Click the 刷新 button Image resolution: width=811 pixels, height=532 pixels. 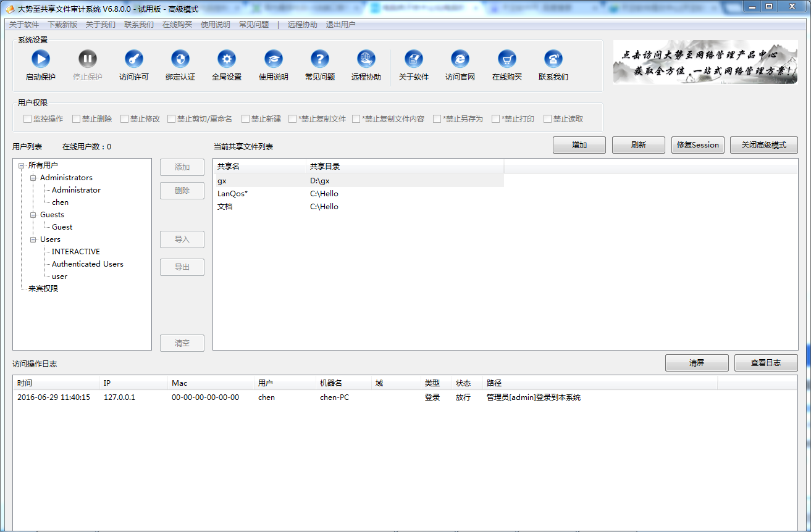pos(639,145)
